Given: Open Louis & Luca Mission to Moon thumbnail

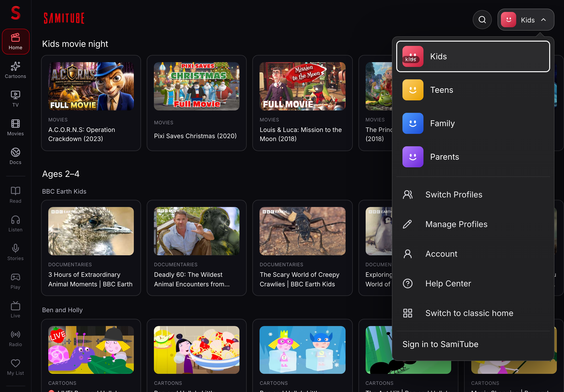Looking at the screenshot, I should point(303,86).
